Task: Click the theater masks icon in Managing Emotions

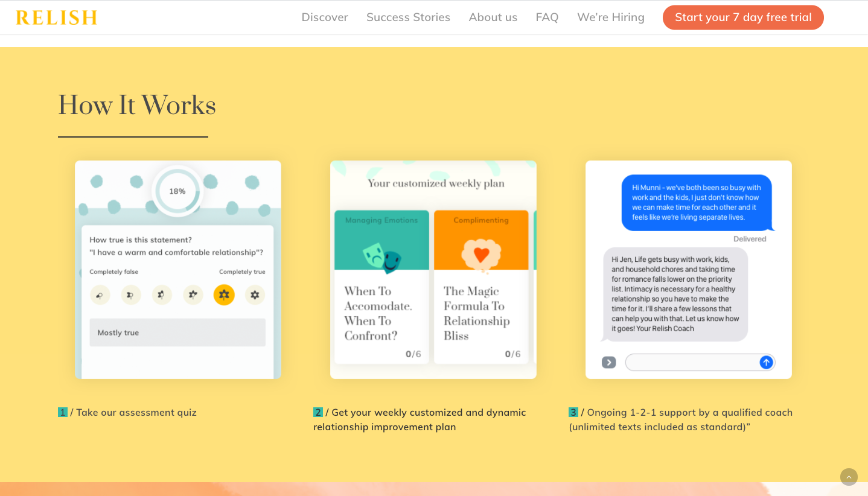Action: point(382,258)
